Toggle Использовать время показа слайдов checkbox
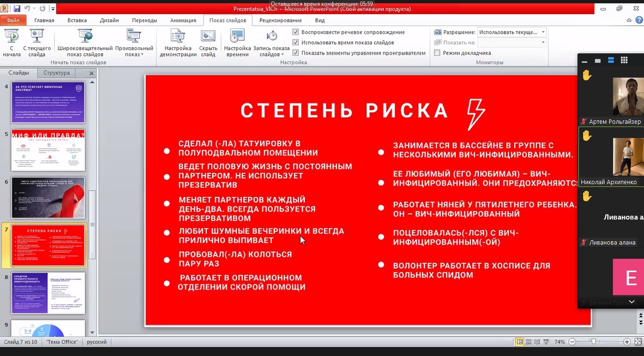This screenshot has width=644, height=356. click(296, 42)
